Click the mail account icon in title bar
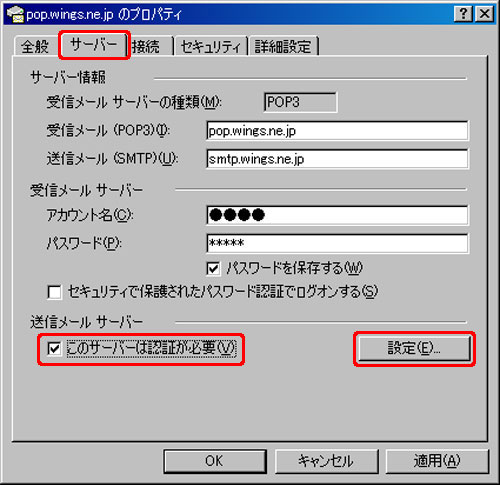The height and width of the screenshot is (485, 500). click(15, 14)
